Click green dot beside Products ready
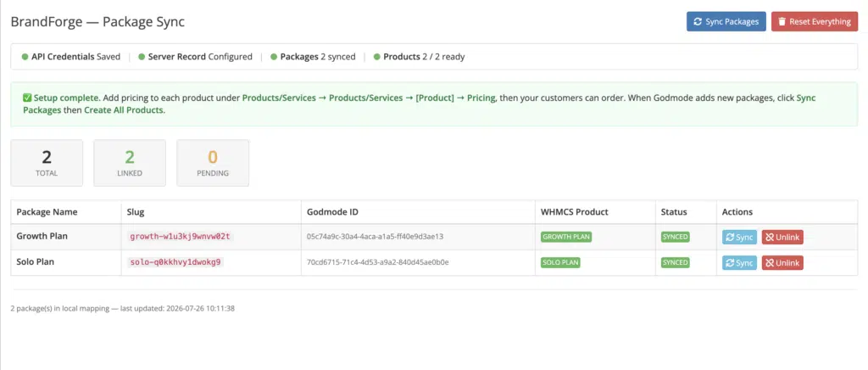 [377, 57]
